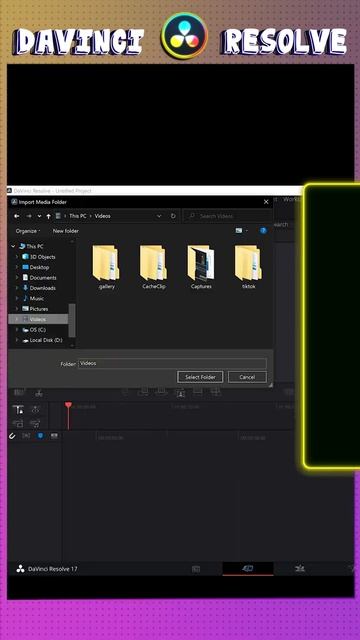Viewport: 360px width, 640px height.
Task: Click the navigation pane scrollbar
Action: [x=72, y=320]
